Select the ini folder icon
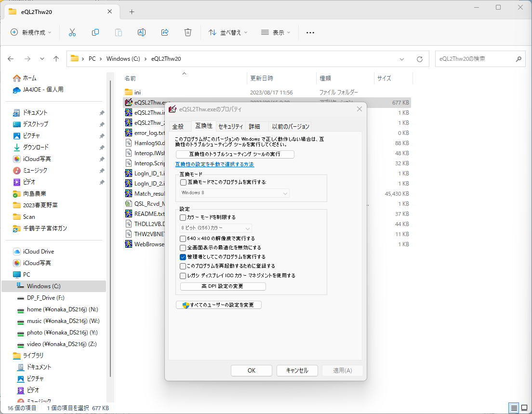532x414 pixels. 129,92
